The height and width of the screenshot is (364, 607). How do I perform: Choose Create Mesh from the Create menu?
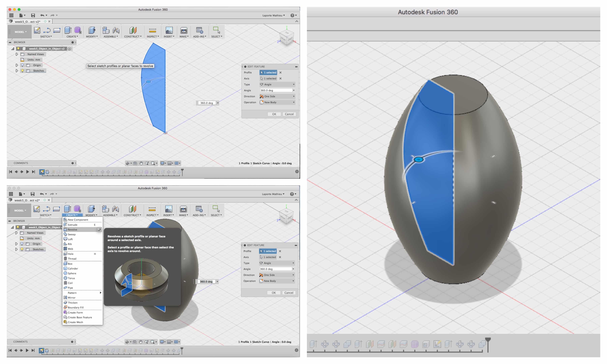[82, 322]
